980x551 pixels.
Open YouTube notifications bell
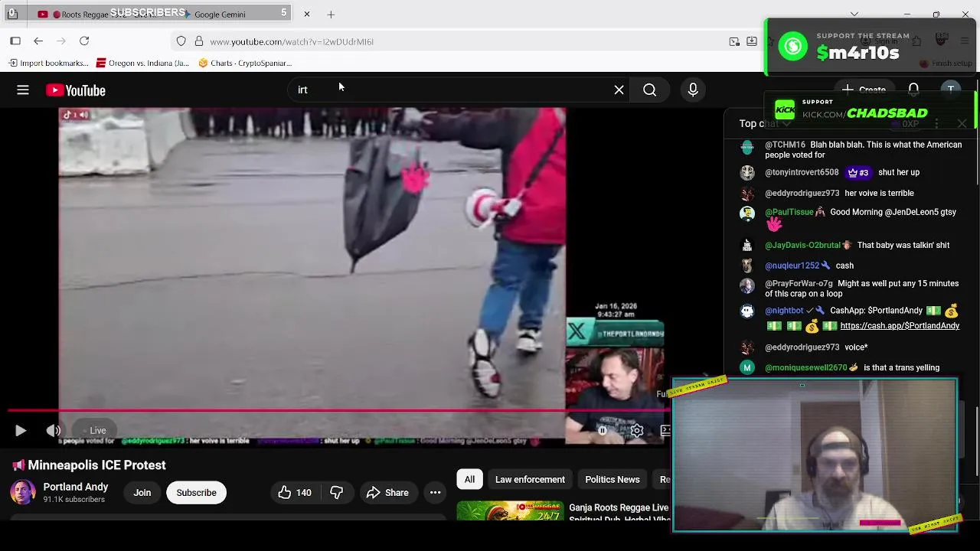(913, 90)
